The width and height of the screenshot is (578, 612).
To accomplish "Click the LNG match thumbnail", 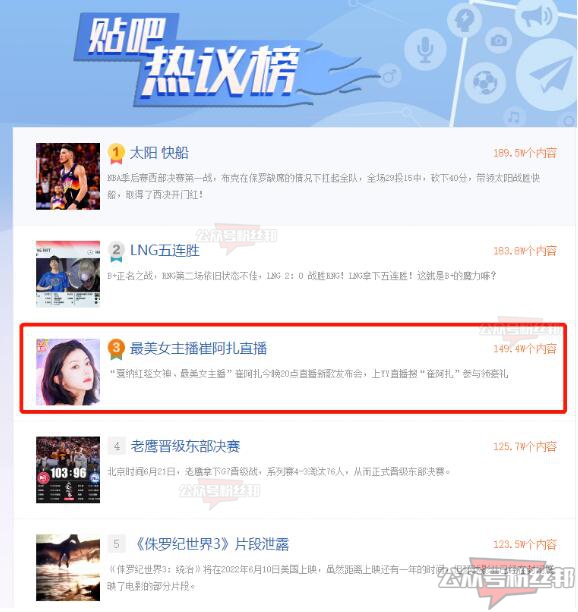I will [x=68, y=274].
